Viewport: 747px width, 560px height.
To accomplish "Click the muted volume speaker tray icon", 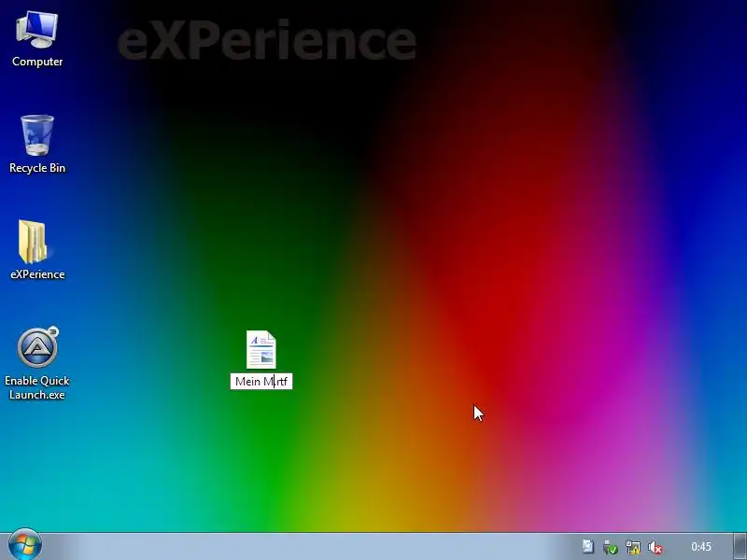I will tap(655, 547).
